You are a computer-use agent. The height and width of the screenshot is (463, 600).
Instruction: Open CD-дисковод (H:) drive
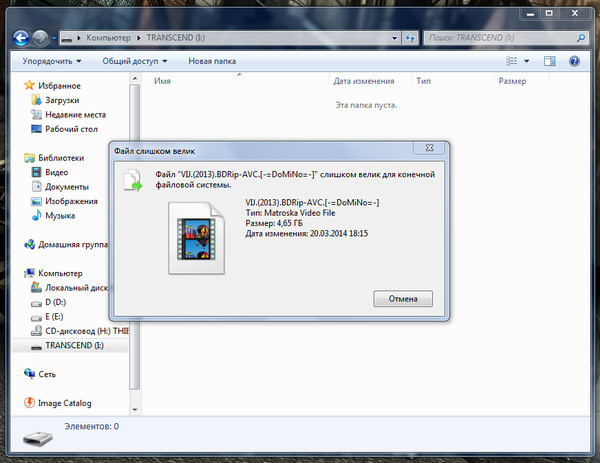[x=80, y=331]
